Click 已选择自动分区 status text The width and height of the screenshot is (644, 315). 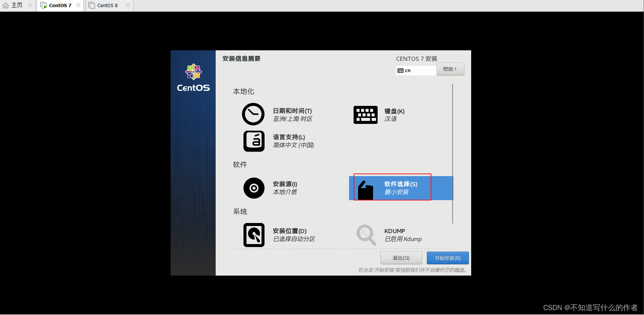pos(294,239)
